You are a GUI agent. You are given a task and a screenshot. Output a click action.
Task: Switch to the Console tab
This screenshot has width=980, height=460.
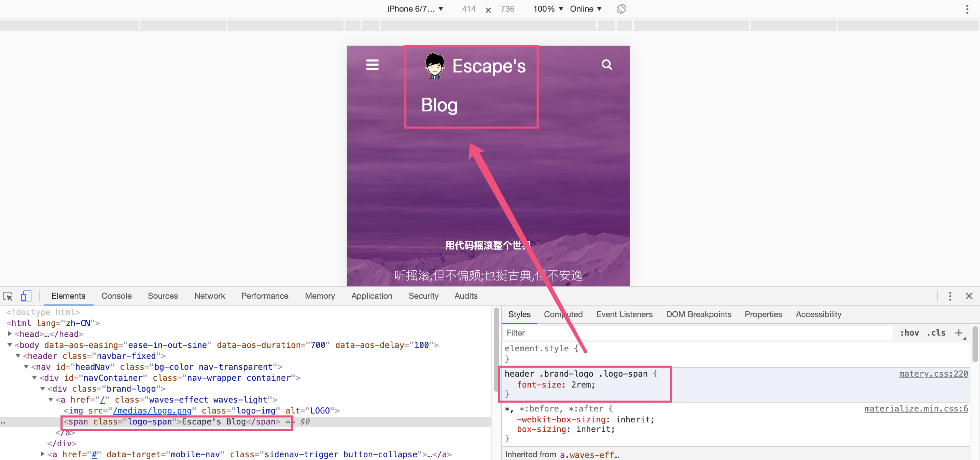pos(116,296)
